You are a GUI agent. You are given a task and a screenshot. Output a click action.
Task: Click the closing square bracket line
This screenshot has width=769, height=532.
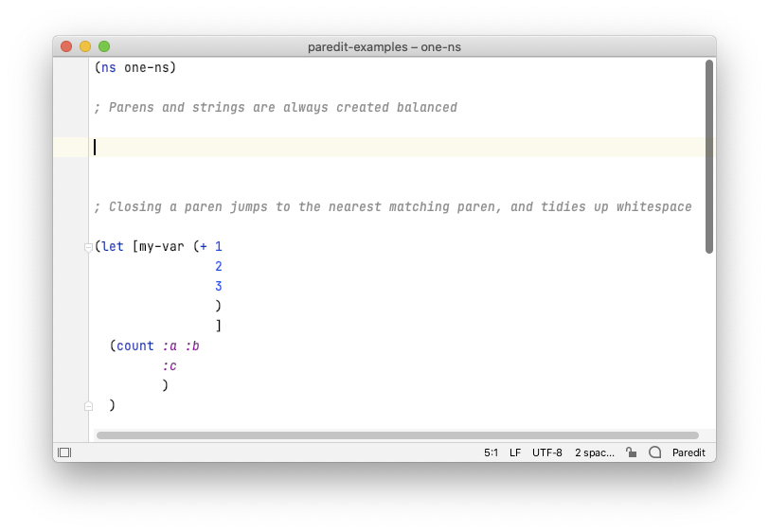(x=218, y=326)
